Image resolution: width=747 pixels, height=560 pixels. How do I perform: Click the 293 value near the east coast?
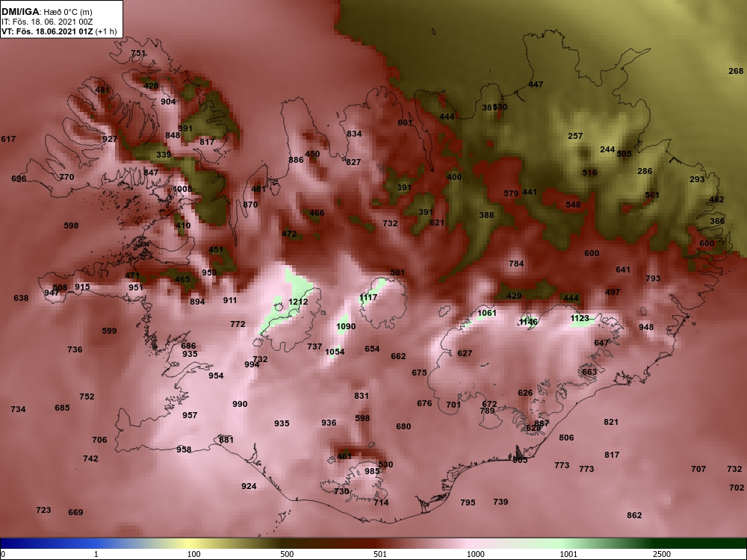(697, 179)
